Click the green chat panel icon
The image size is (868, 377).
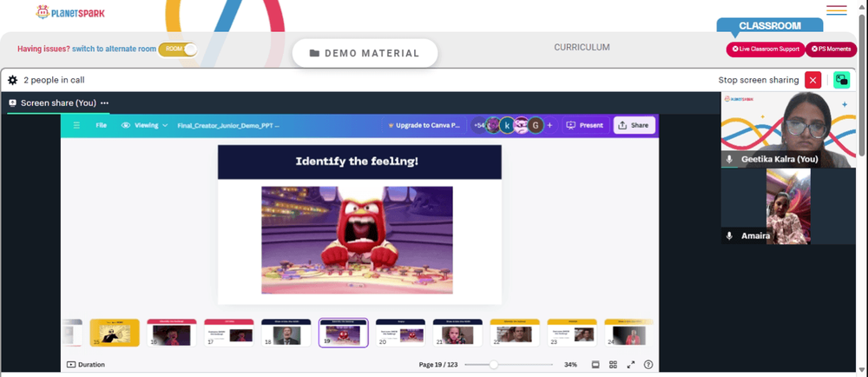(x=841, y=80)
